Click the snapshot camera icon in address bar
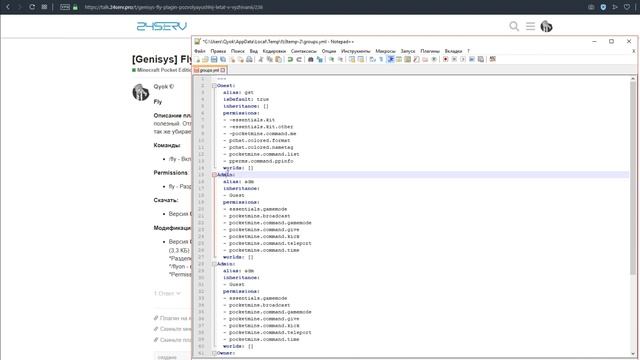 coord(591,7)
